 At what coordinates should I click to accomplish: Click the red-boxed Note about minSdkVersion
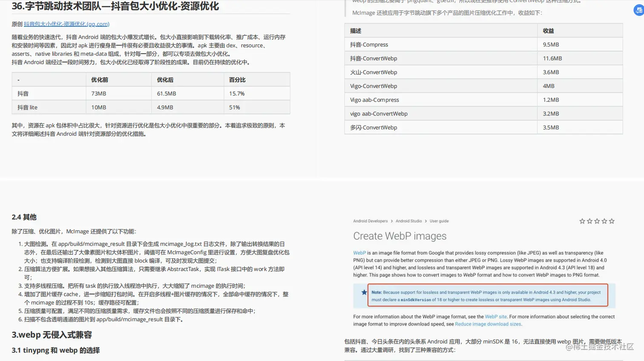pos(488,295)
